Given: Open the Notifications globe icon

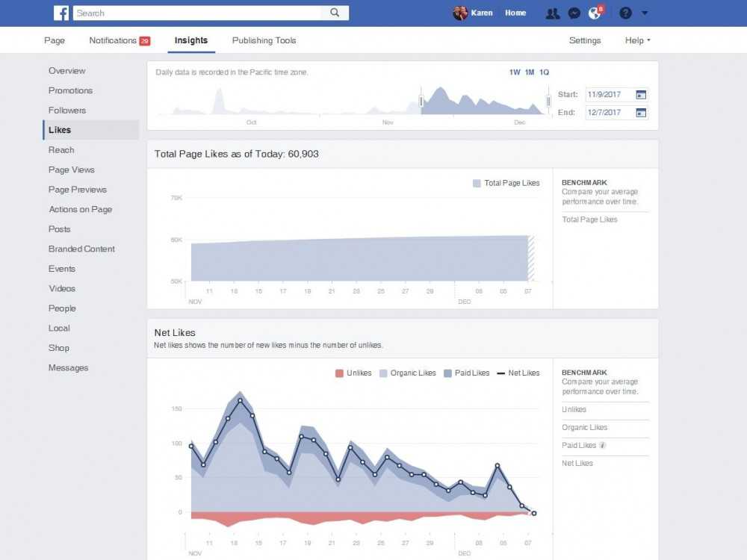Looking at the screenshot, I should click(594, 13).
